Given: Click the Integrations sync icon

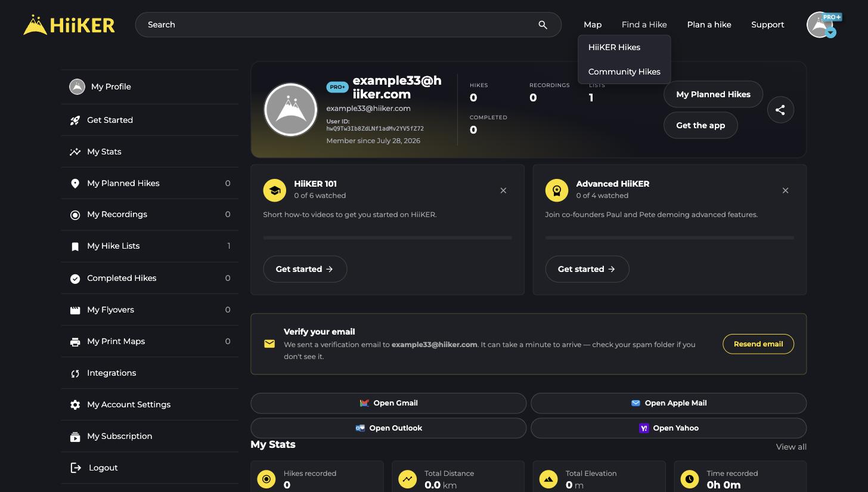Looking at the screenshot, I should (x=75, y=373).
